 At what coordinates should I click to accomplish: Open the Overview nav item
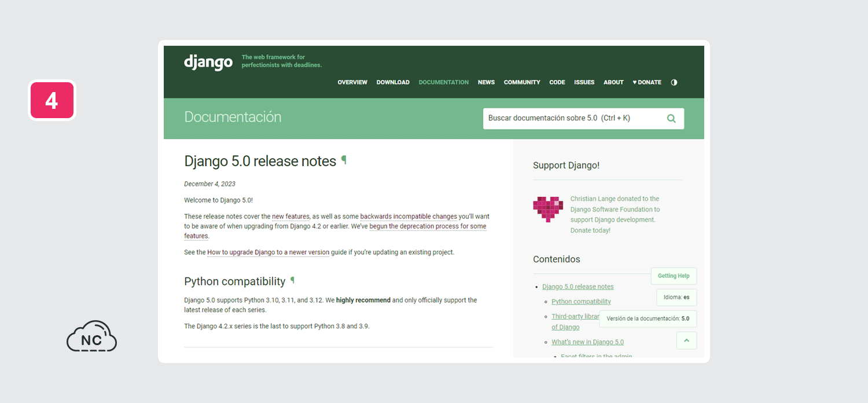click(x=352, y=82)
